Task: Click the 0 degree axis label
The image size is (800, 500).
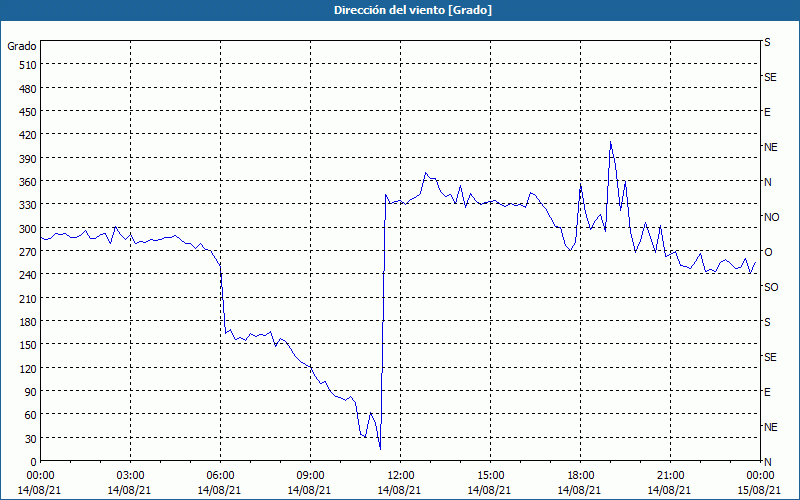Action: tap(34, 462)
